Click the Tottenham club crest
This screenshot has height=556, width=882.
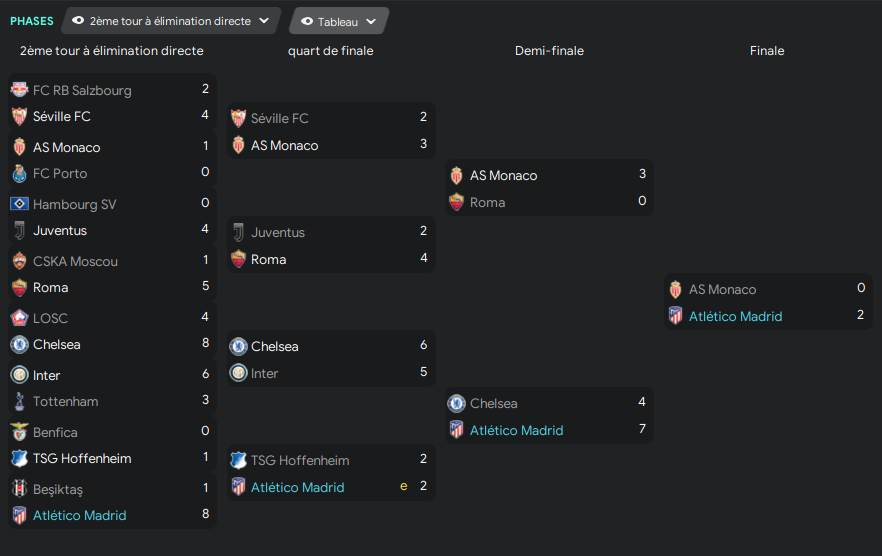tap(18, 401)
